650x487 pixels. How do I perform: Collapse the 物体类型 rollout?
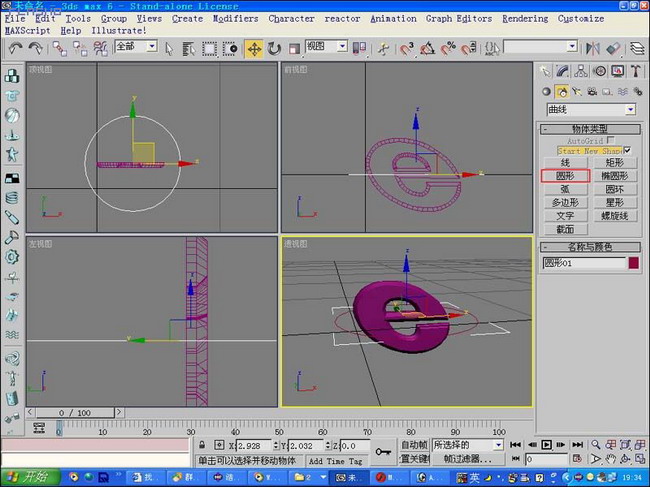(590, 129)
